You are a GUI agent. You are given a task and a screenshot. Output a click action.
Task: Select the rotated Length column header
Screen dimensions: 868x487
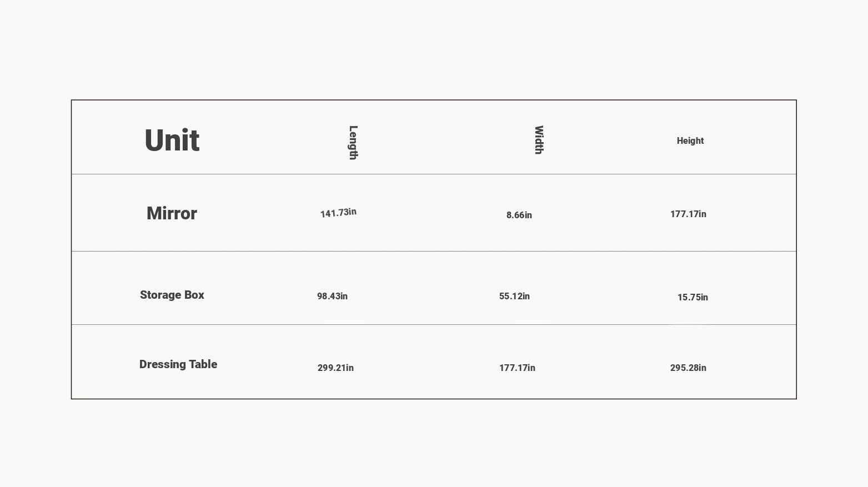353,143
